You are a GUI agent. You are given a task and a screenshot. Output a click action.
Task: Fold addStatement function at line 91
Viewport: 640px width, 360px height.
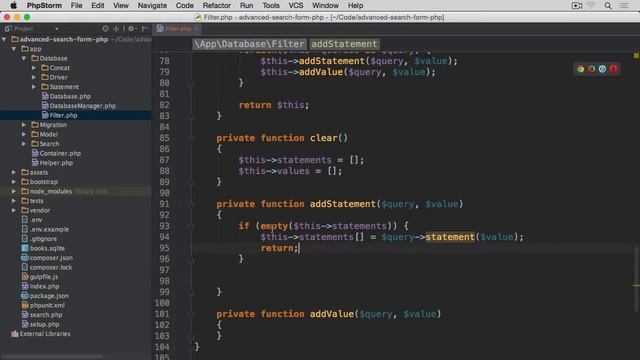tap(191, 204)
